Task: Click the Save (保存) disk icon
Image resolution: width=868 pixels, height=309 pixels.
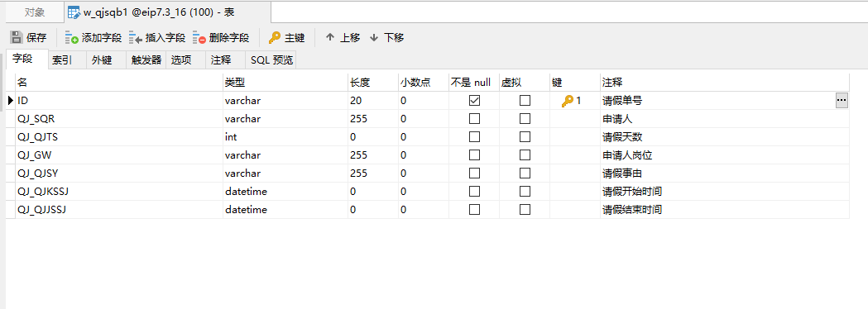Action: tap(16, 37)
